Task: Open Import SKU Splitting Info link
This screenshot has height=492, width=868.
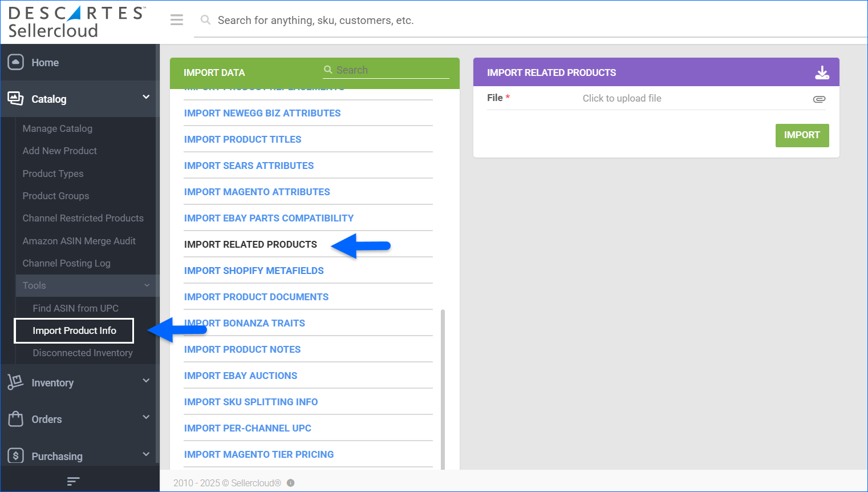Action: pos(251,402)
